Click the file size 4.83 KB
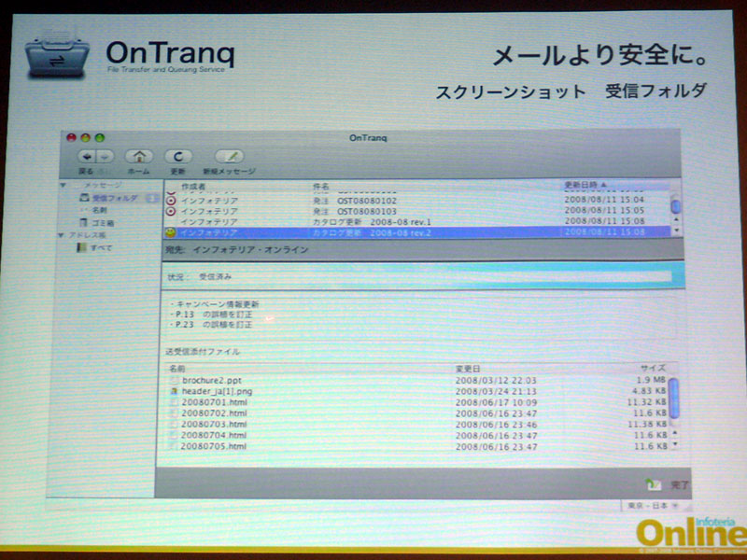The width and height of the screenshot is (747, 560). (649, 391)
